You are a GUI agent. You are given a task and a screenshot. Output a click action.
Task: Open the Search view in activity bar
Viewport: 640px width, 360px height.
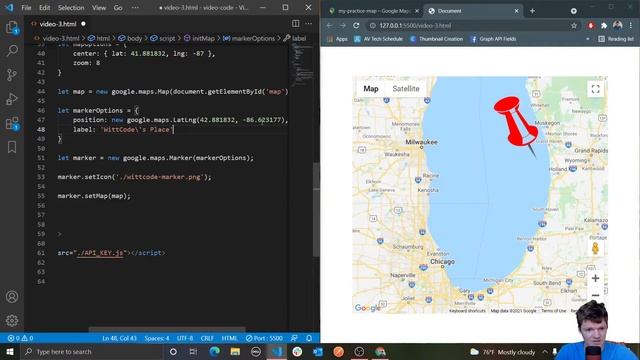[12, 51]
